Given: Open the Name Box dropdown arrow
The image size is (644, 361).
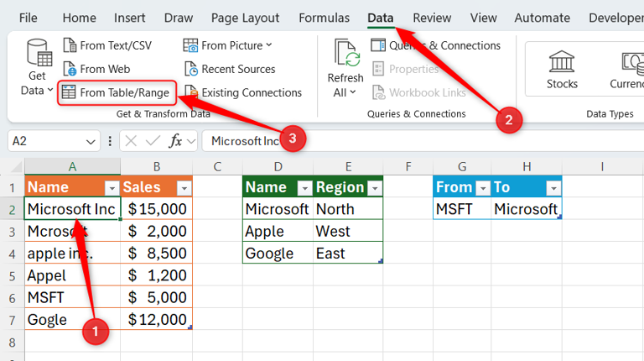Looking at the screenshot, I should 91,142.
